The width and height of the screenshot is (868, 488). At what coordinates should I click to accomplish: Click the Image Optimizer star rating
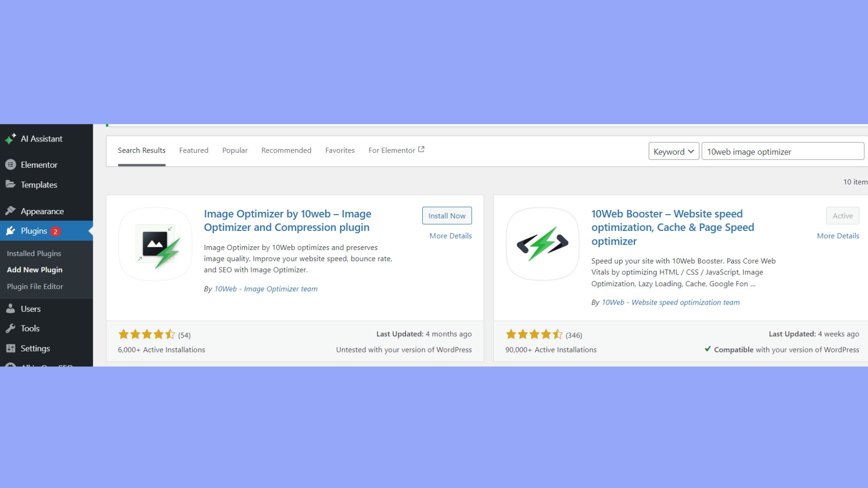click(147, 334)
